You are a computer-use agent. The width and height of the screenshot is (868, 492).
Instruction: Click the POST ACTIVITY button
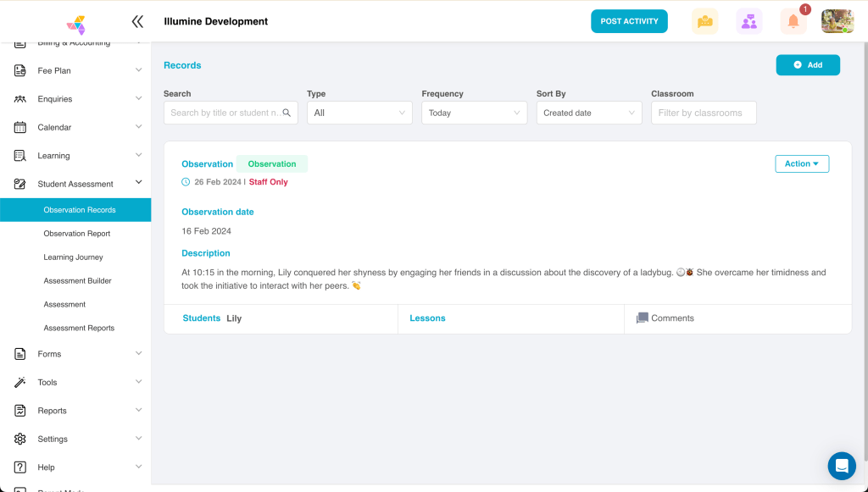pyautogui.click(x=629, y=22)
